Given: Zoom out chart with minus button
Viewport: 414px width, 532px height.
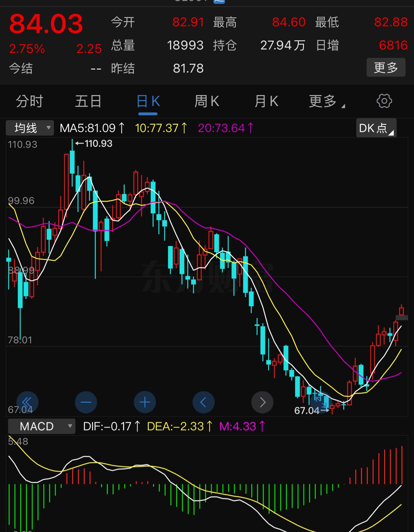Looking at the screenshot, I should coord(86,402).
